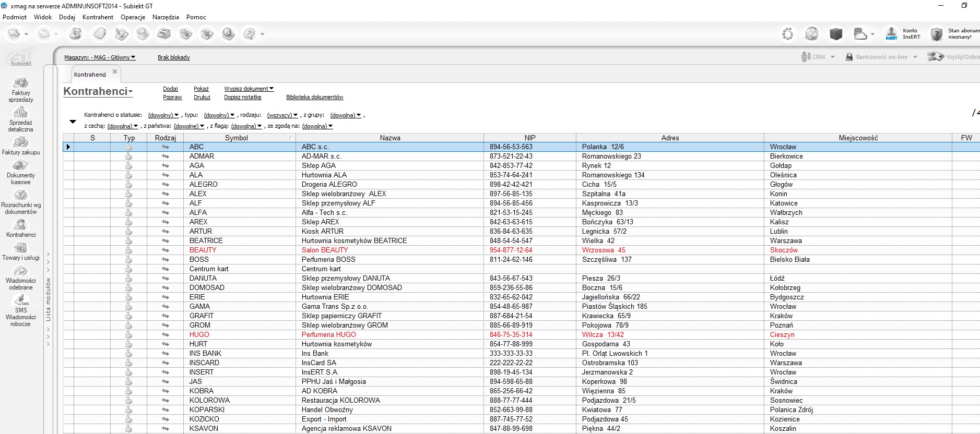Open the Dodaj menu

tap(67, 17)
